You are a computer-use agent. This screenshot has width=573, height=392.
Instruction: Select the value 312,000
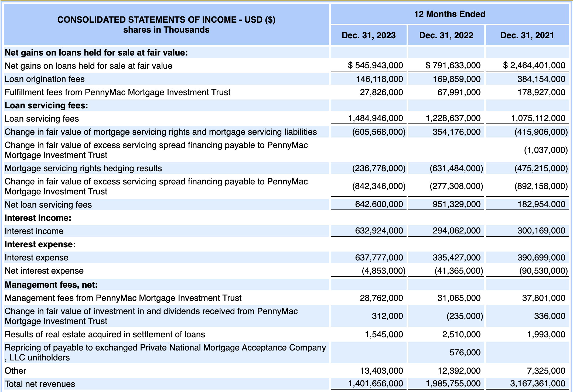[387, 316]
